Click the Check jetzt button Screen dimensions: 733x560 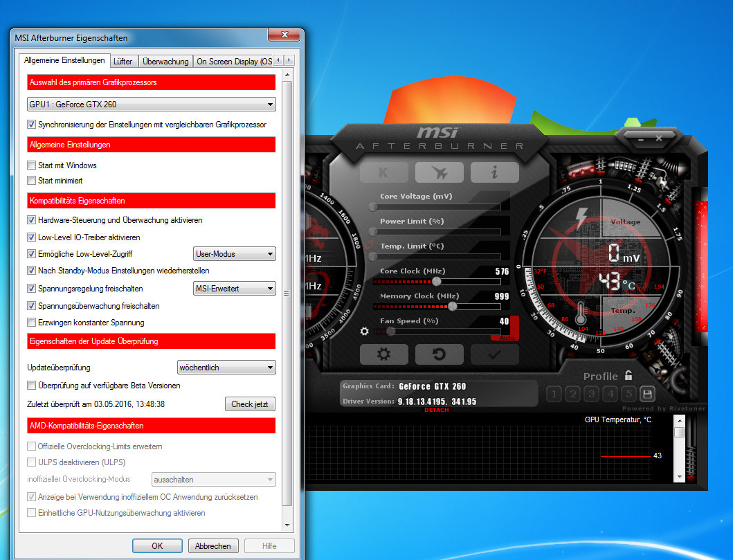(x=250, y=404)
